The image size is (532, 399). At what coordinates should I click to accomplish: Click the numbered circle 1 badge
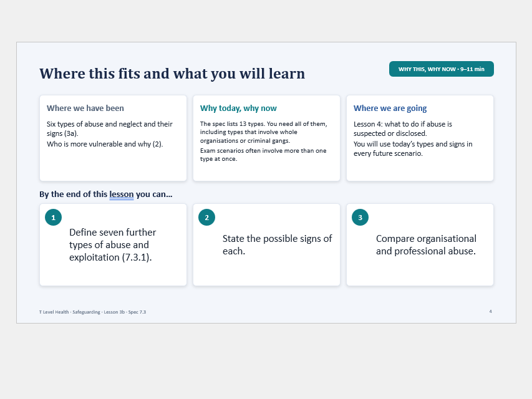click(x=53, y=218)
